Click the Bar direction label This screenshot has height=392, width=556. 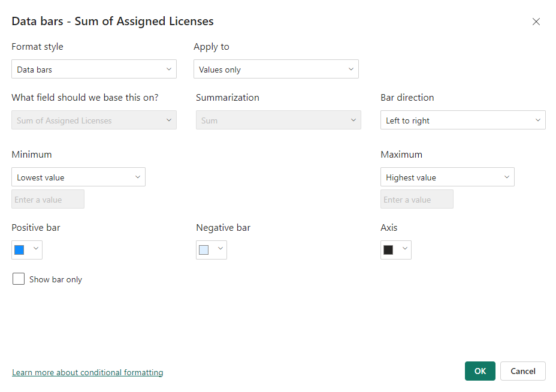pyautogui.click(x=407, y=98)
